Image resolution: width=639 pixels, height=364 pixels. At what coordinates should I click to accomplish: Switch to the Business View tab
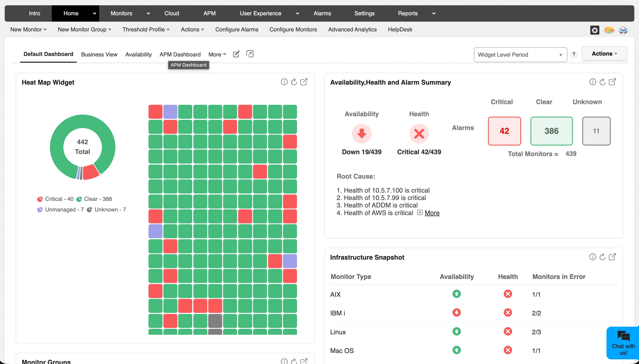[99, 55]
